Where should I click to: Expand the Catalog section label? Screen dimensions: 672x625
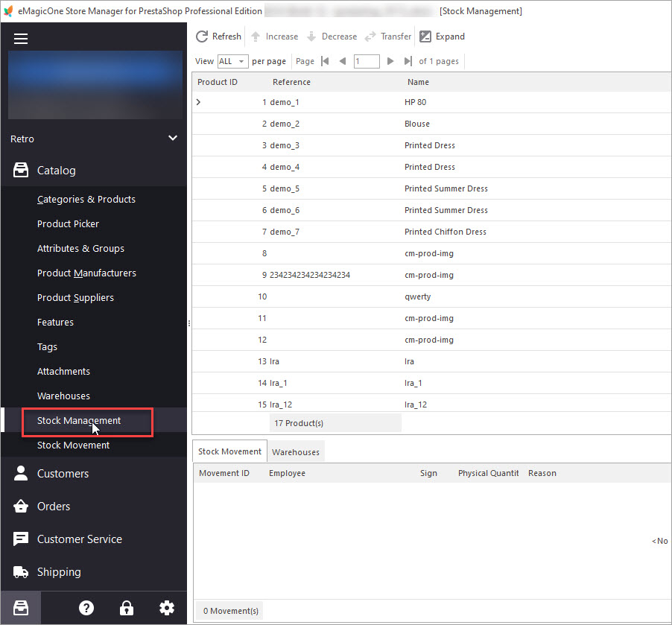(x=56, y=170)
